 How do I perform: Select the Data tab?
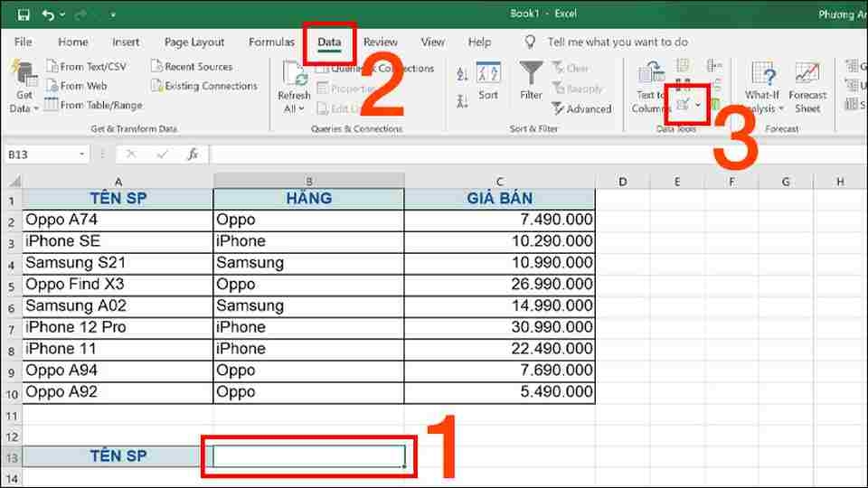[329, 42]
